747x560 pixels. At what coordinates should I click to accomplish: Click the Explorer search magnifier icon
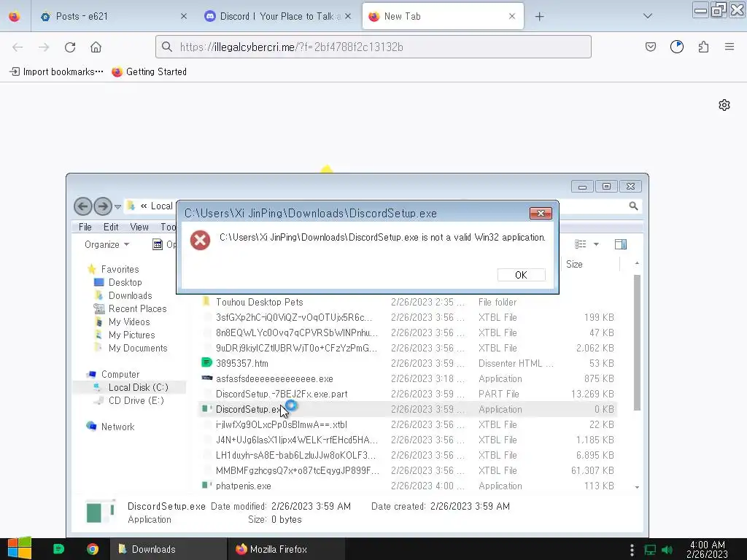click(633, 206)
